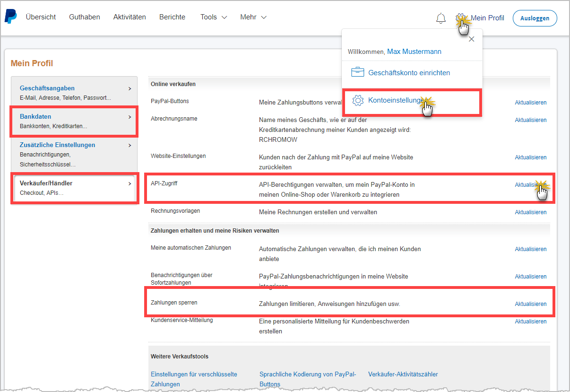Screen dimensions: 570x392
Task: Click the PayPal logo
Action: 10,17
